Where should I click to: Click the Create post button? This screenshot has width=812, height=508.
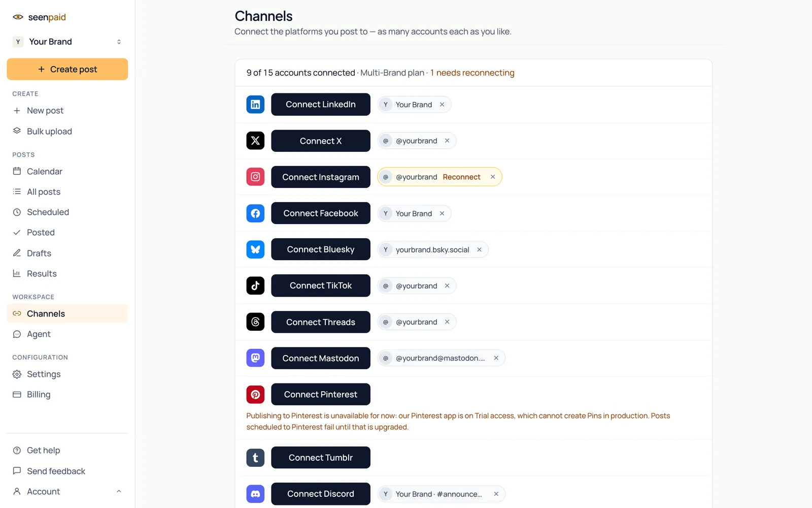[67, 69]
